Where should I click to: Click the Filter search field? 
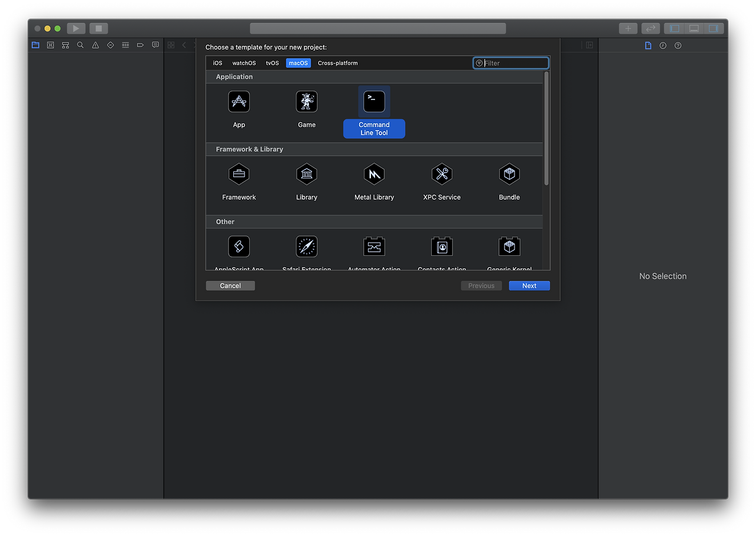point(511,63)
